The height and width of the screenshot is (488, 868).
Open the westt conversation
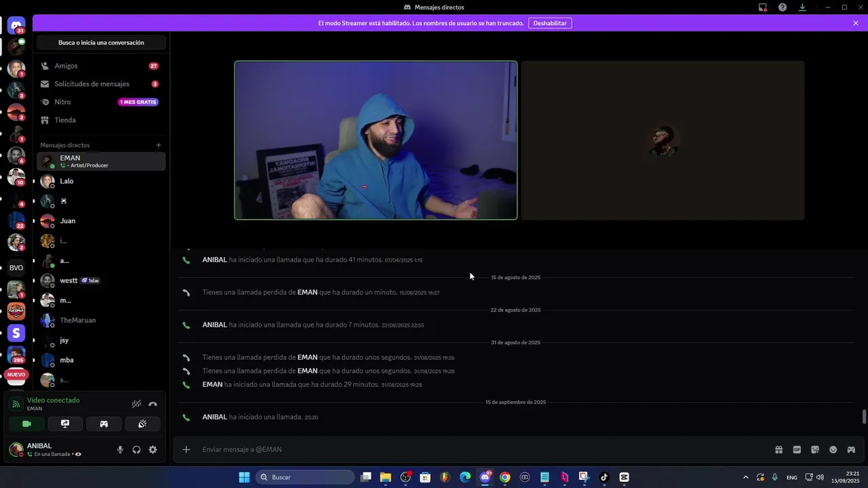click(x=101, y=281)
